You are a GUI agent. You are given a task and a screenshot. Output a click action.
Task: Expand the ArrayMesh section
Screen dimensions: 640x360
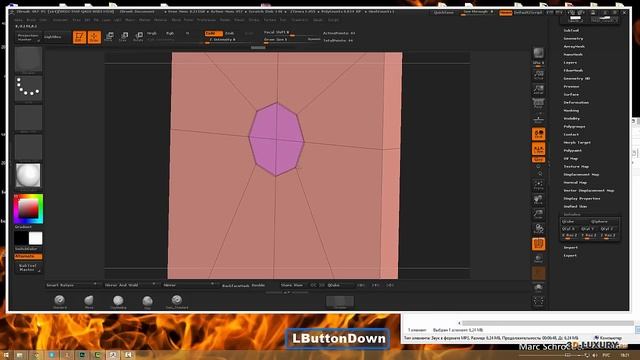coord(574,47)
